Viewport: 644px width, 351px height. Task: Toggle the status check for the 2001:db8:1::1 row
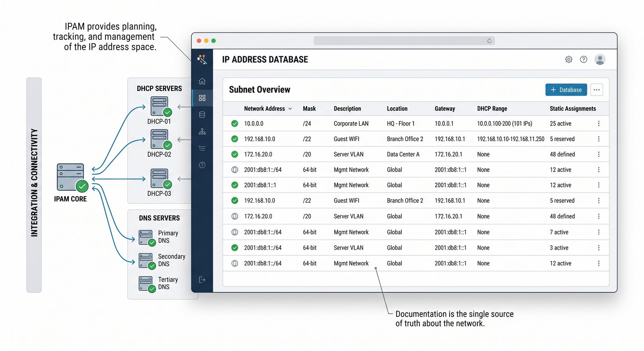tap(235, 185)
